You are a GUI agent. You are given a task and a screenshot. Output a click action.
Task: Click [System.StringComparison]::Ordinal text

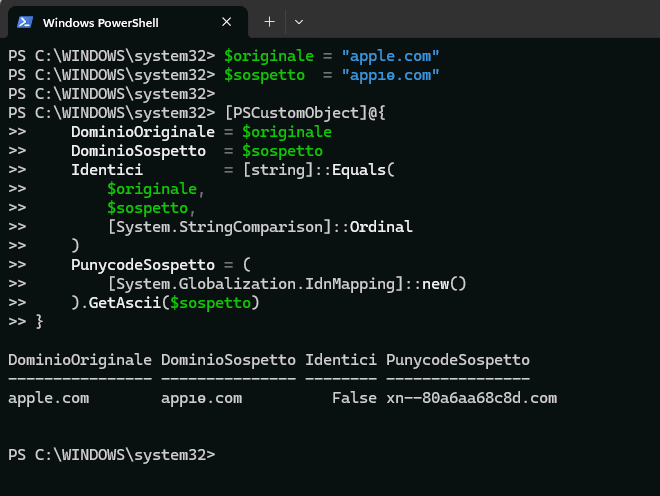260,227
